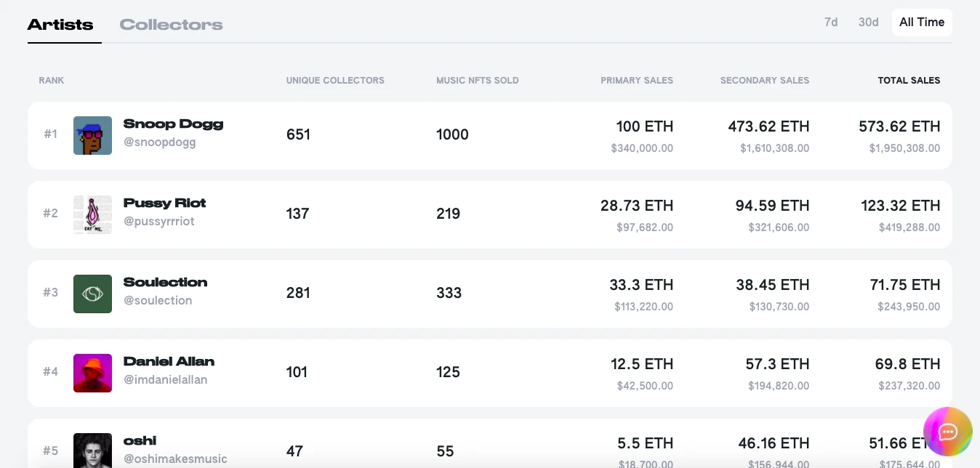Click the #2 rank label

50,214
